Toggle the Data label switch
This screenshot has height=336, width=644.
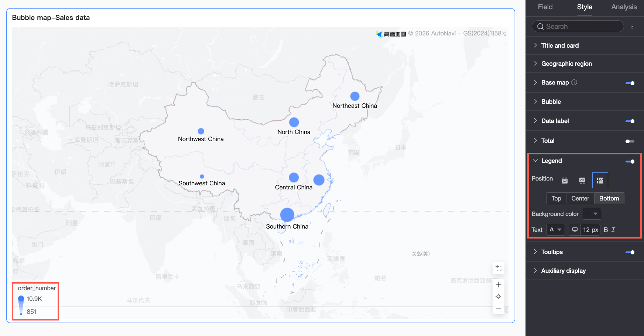tap(630, 121)
